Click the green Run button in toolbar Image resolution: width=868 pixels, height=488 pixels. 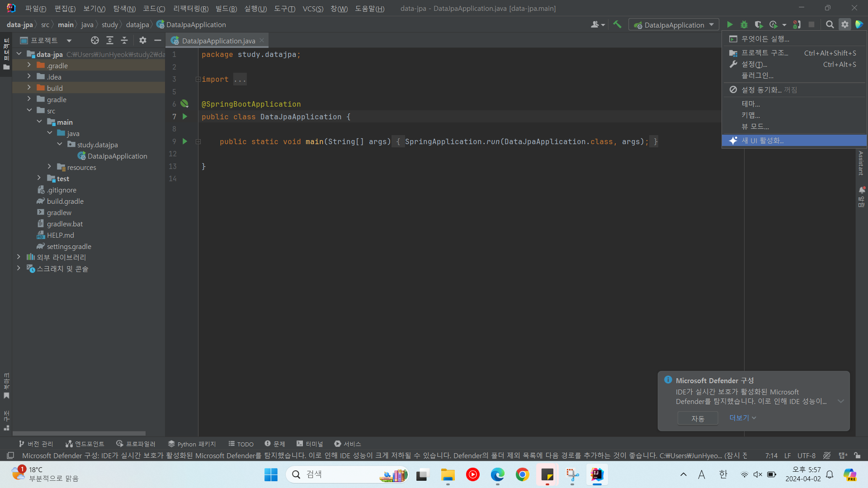pos(730,25)
